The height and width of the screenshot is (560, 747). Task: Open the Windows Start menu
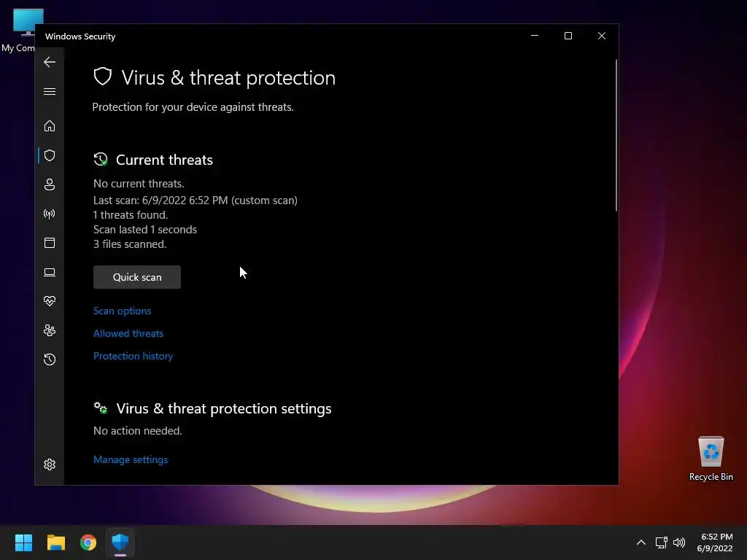coord(23,542)
